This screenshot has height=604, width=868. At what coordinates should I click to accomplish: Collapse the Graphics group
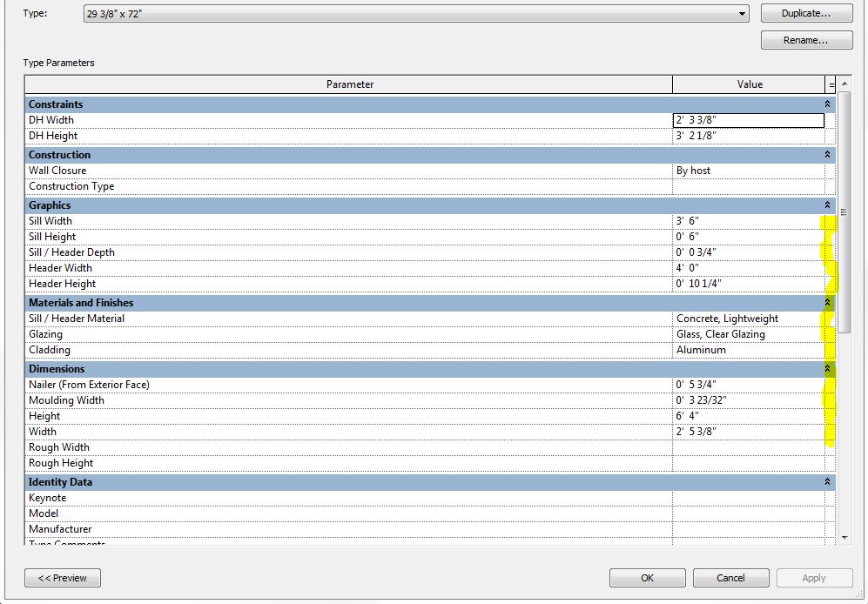tap(827, 205)
